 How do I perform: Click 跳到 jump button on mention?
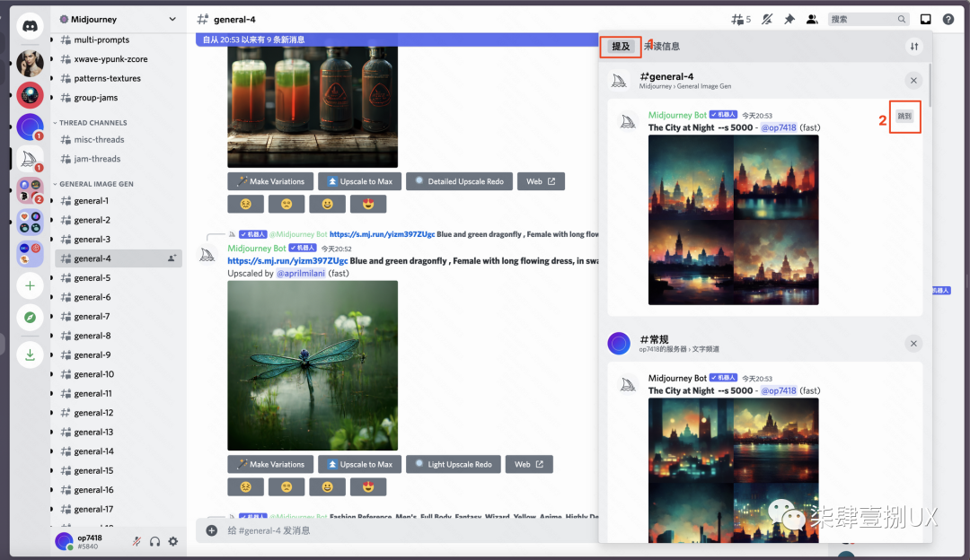pyautogui.click(x=904, y=116)
